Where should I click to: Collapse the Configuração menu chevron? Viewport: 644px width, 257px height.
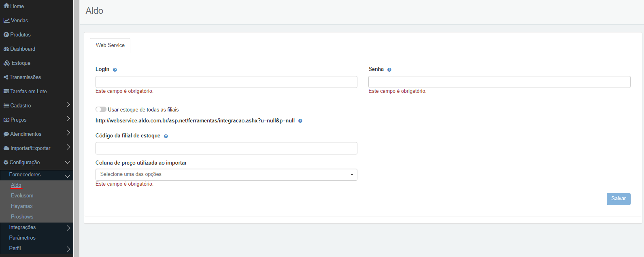[68, 162]
